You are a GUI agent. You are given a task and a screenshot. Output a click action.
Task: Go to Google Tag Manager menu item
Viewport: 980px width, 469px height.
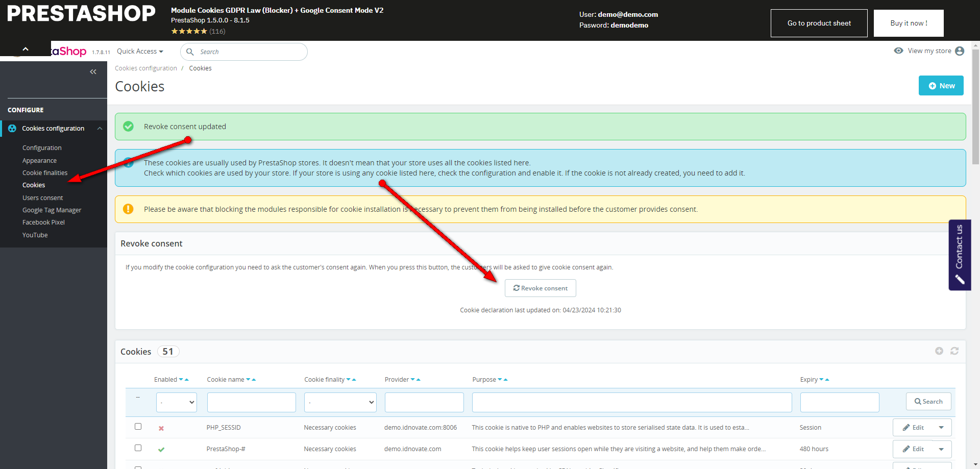click(52, 210)
